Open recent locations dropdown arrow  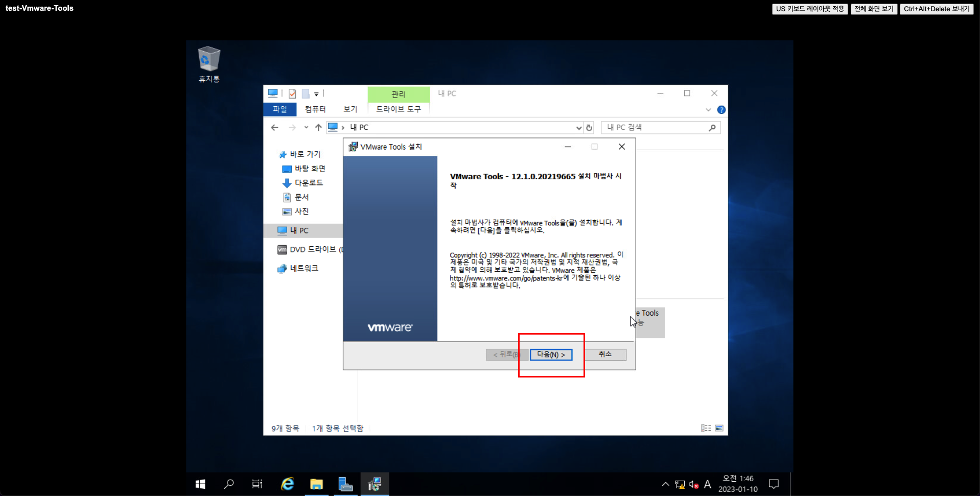click(306, 128)
